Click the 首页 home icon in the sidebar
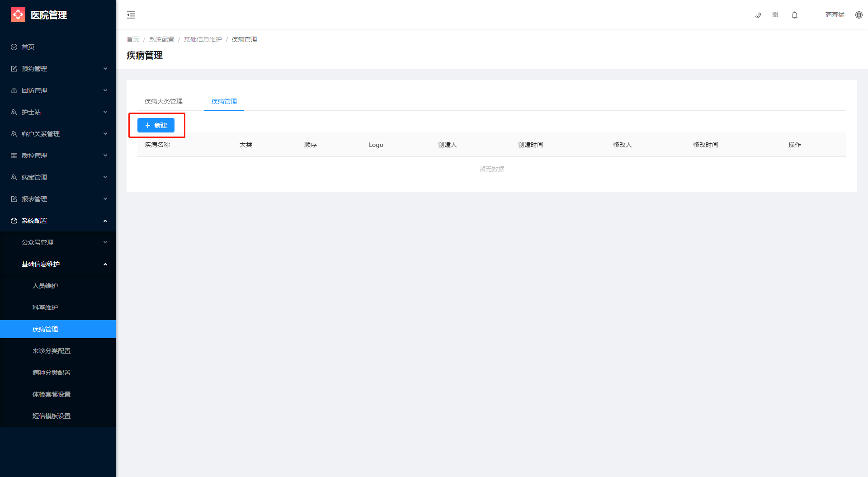This screenshot has height=477, width=868. click(x=14, y=47)
